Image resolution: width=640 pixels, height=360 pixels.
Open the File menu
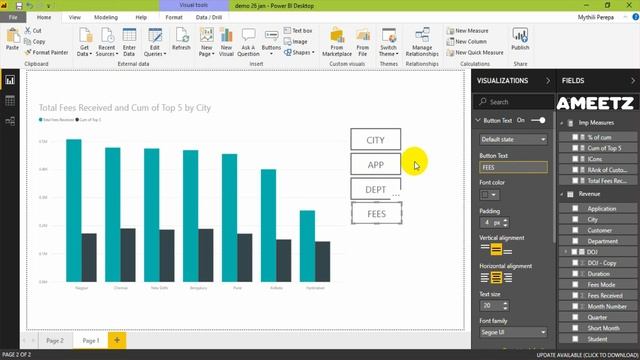(x=13, y=18)
